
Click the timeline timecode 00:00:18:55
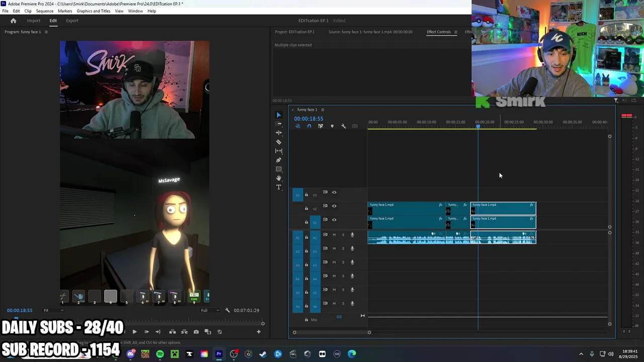308,119
